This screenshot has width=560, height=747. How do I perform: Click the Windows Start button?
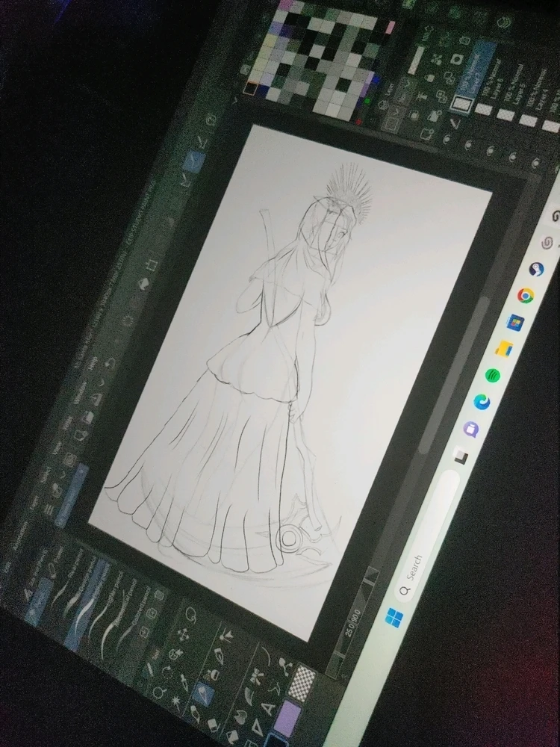tap(394, 617)
